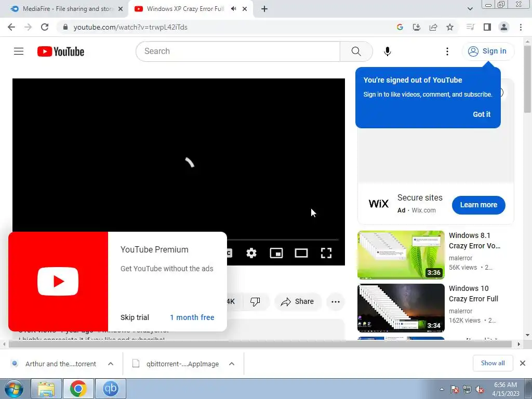Open the Action Center flag icon
The image size is (532, 399).
click(454, 390)
